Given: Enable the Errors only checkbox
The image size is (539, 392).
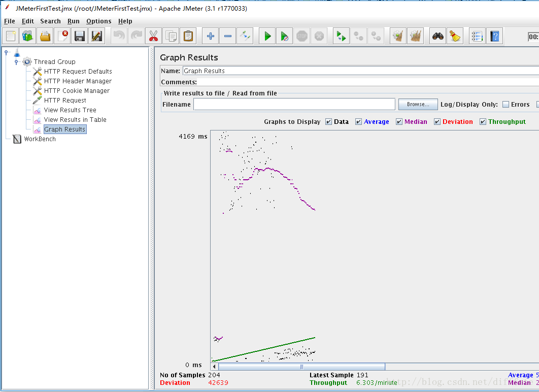Looking at the screenshot, I should click(506, 105).
